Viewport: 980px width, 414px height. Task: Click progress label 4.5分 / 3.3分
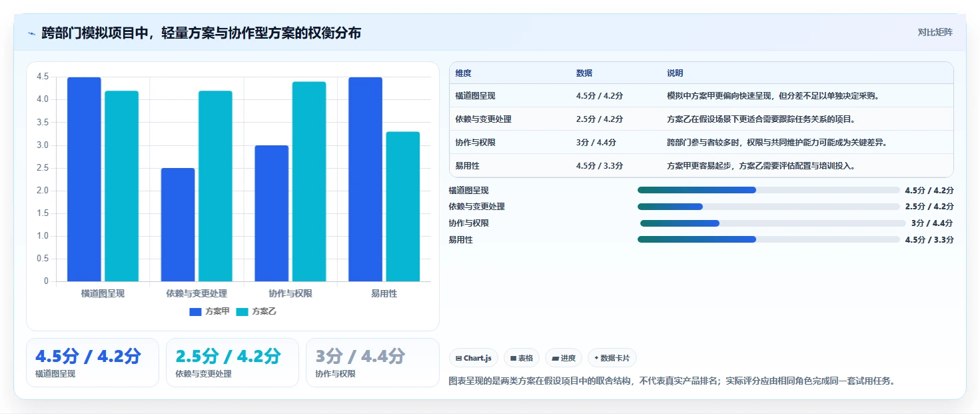click(929, 239)
